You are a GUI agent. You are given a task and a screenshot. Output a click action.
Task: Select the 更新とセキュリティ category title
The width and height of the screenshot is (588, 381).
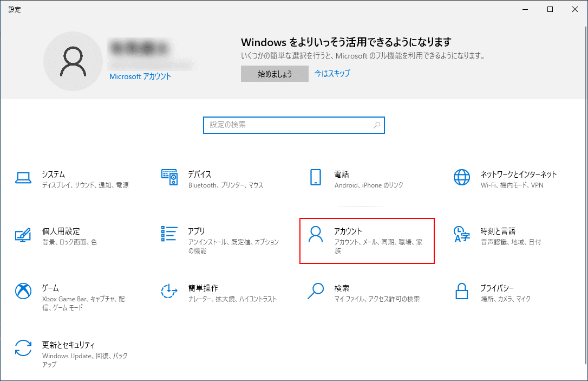click(69, 345)
